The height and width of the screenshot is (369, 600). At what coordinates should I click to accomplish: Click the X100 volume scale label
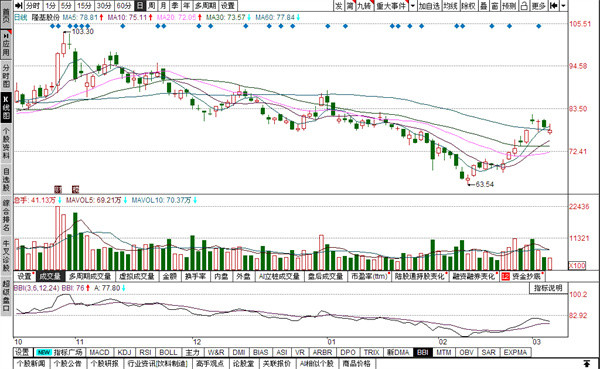(x=577, y=266)
